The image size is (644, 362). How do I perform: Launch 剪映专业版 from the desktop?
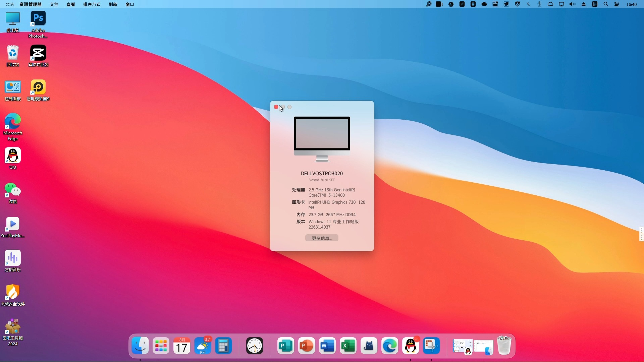pos(38,56)
